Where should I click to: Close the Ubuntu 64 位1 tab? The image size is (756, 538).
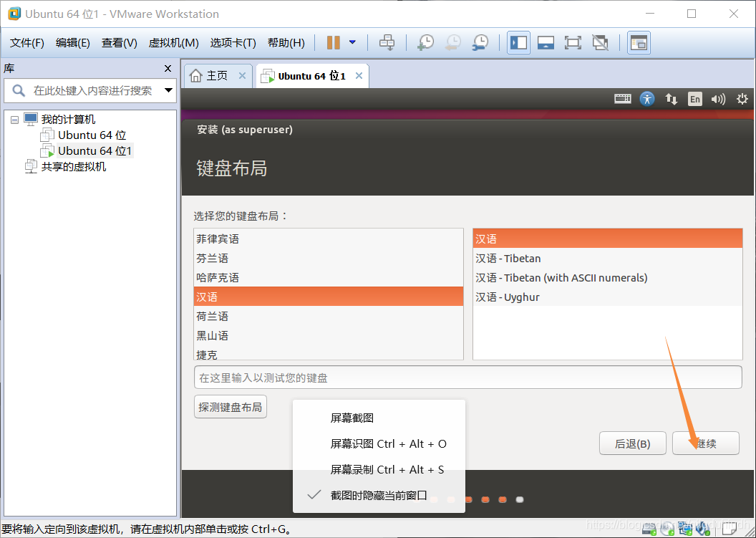pyautogui.click(x=359, y=76)
